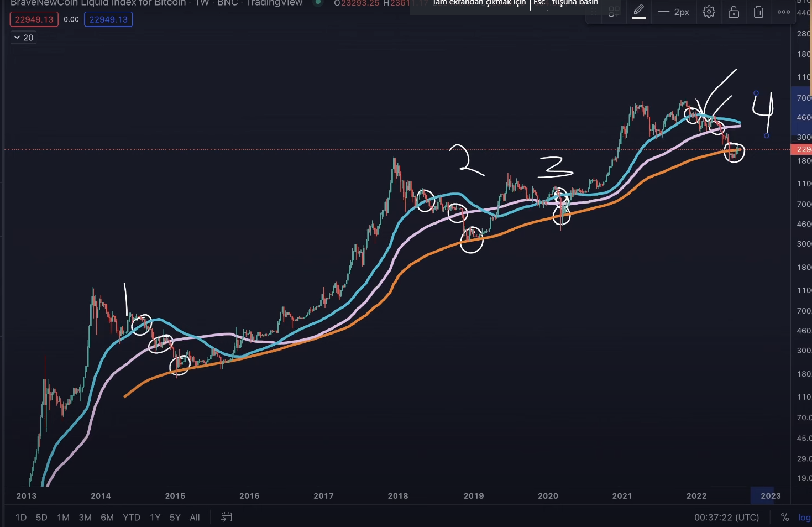Image resolution: width=812 pixels, height=527 pixels.
Task: Open the three-dots more options menu
Action: [x=784, y=12]
